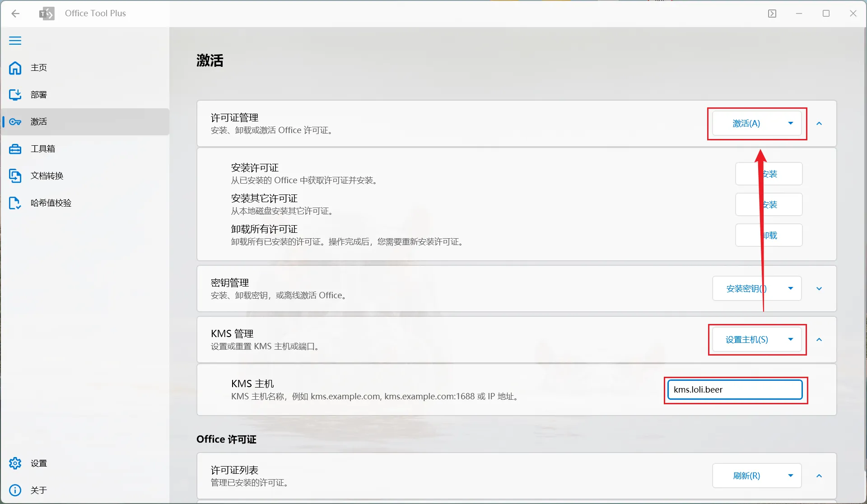Image resolution: width=867 pixels, height=504 pixels.
Task: Go back with the arrow icon
Action: [x=15, y=14]
